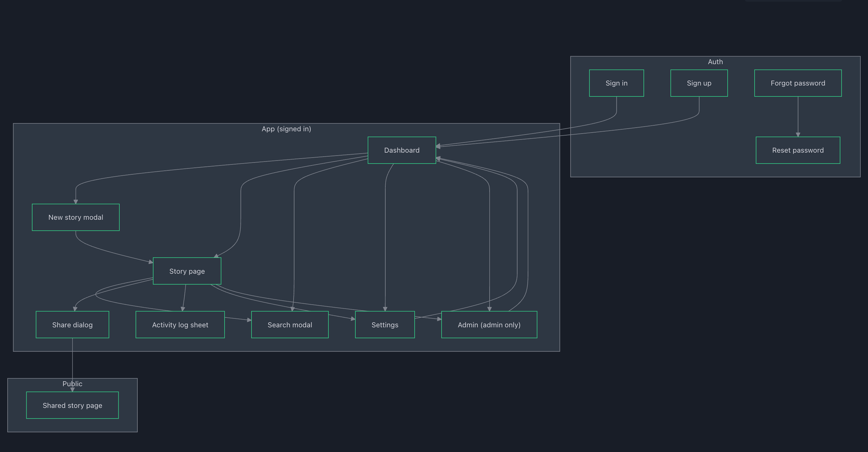Select the Sign up node
The width and height of the screenshot is (868, 452).
point(699,83)
